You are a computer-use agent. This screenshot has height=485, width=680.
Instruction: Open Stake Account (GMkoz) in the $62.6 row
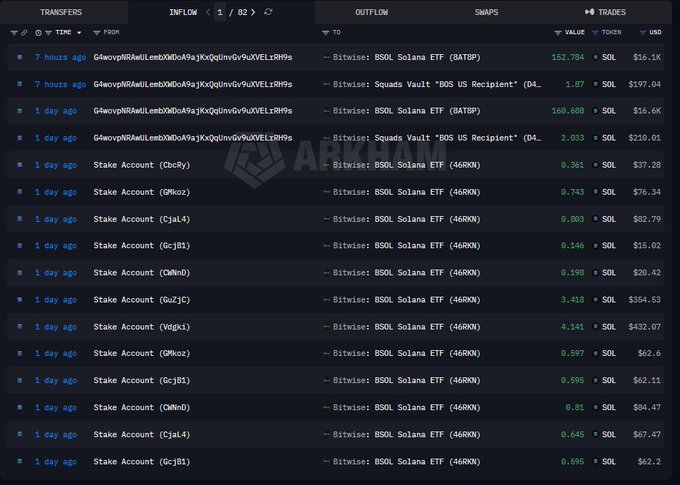142,354
